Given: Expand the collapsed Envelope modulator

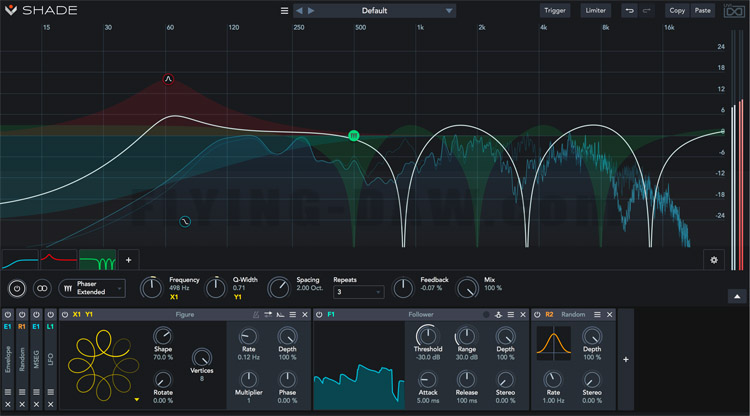Looking at the screenshot, I should pos(8,359).
